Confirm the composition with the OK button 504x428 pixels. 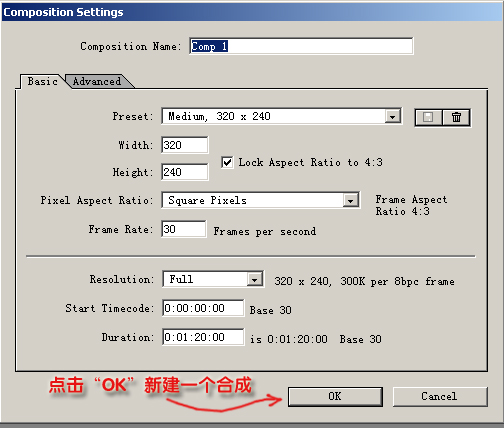coord(335,396)
